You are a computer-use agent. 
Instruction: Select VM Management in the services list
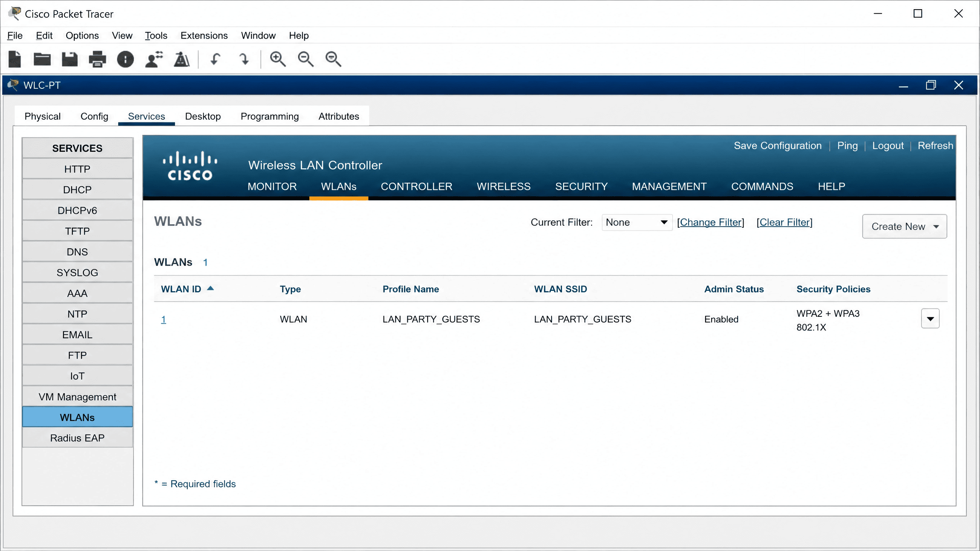(77, 397)
